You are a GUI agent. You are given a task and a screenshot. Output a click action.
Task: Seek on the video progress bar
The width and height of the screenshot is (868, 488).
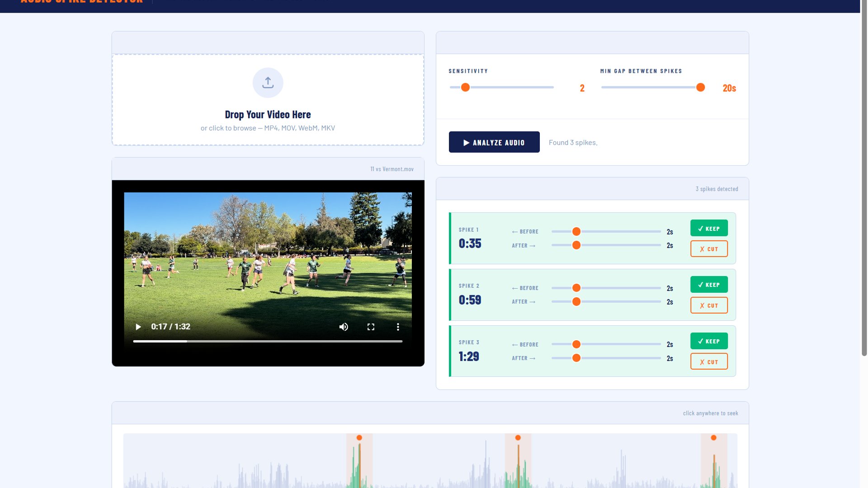point(268,341)
